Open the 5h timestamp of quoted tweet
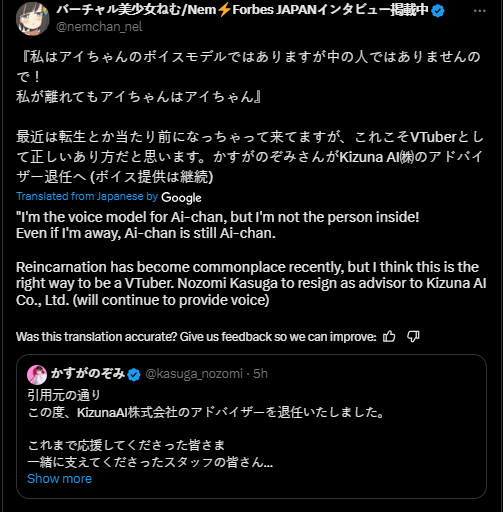503x512 pixels. [260, 374]
